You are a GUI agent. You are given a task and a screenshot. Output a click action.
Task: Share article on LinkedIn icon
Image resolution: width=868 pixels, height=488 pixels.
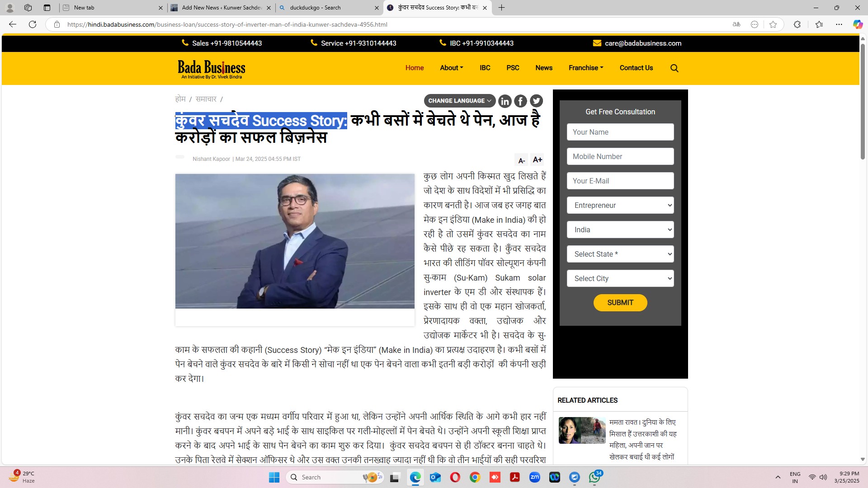tap(505, 101)
